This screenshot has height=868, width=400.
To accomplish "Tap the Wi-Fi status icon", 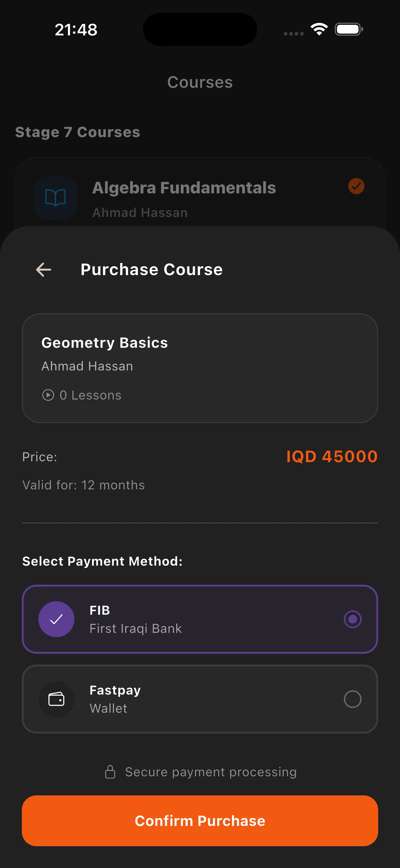I will tap(319, 29).
